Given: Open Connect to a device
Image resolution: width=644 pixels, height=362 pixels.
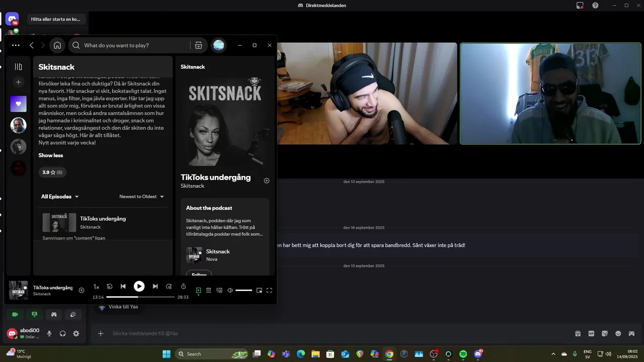Looking at the screenshot, I should pos(219,290).
